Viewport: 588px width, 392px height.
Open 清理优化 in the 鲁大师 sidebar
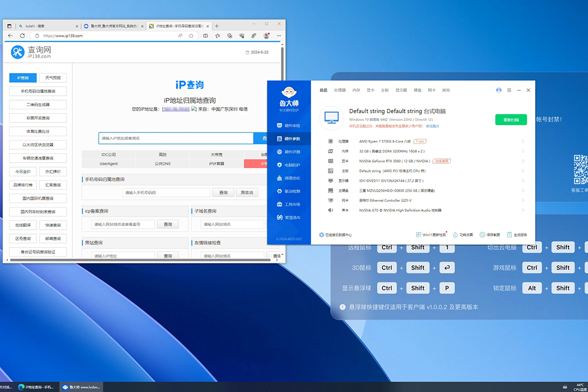pyautogui.click(x=289, y=178)
